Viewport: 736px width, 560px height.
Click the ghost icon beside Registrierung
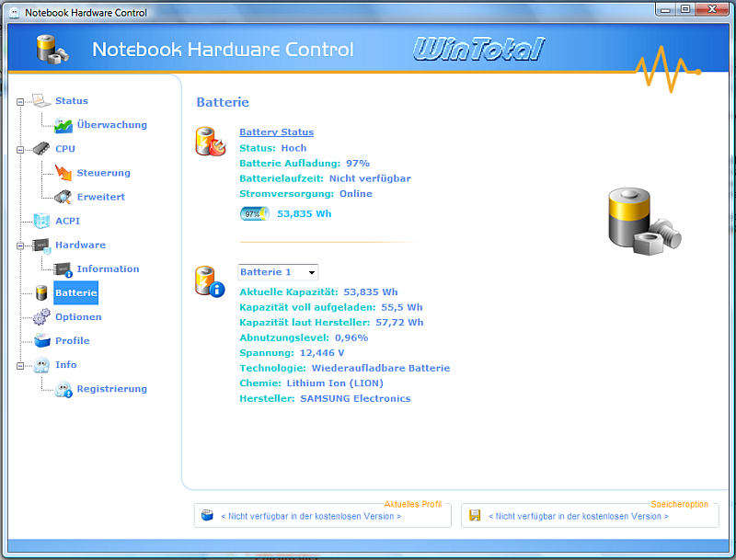click(63, 389)
